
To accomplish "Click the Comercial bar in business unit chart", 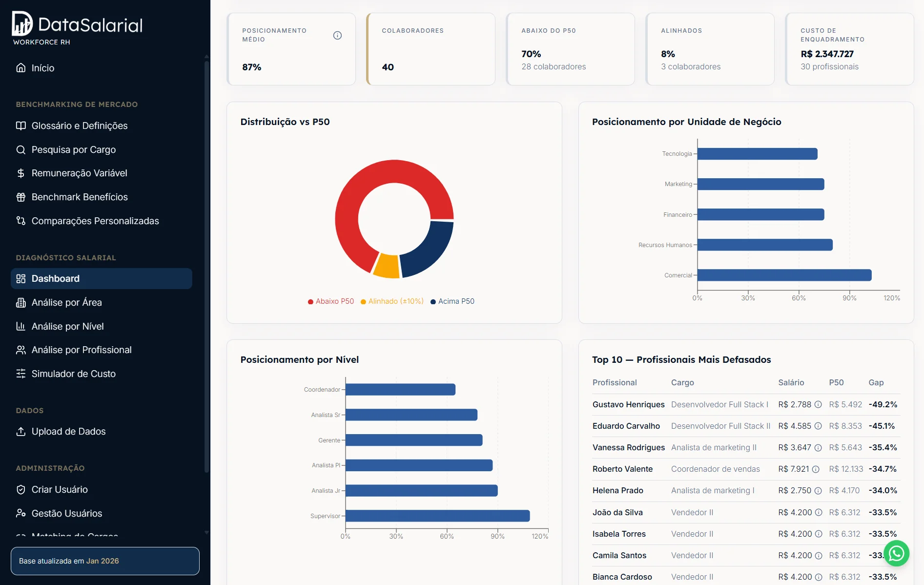I will pyautogui.click(x=784, y=275).
